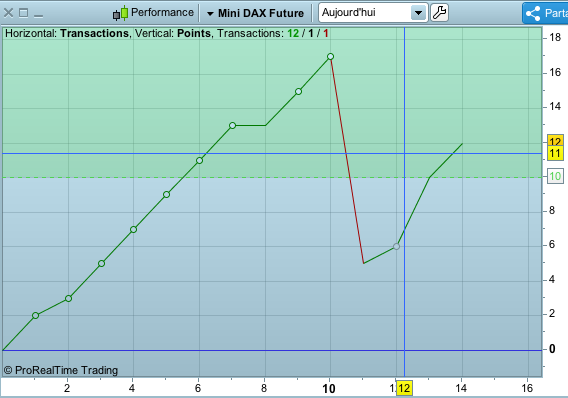This screenshot has height=398, width=568.
Task: Click the share icon on Partager button
Action: [533, 13]
